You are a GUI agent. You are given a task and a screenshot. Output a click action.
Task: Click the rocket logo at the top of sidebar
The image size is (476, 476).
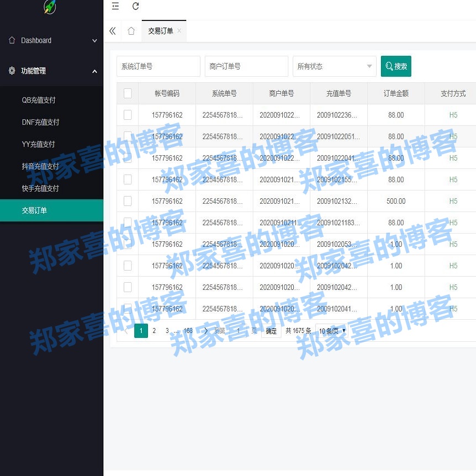tap(49, 7)
